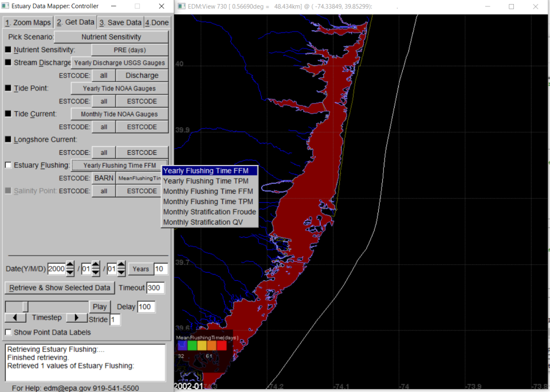
Task: Toggle the Tide Point checkbox
Action: pyautogui.click(x=8, y=88)
